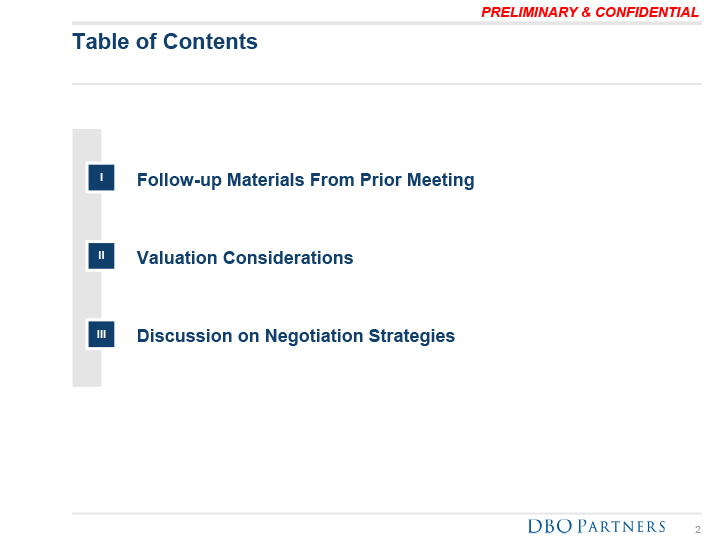This screenshot has height=540, width=720.
Task: Click the Roman numeral I box
Action: pyautogui.click(x=101, y=179)
